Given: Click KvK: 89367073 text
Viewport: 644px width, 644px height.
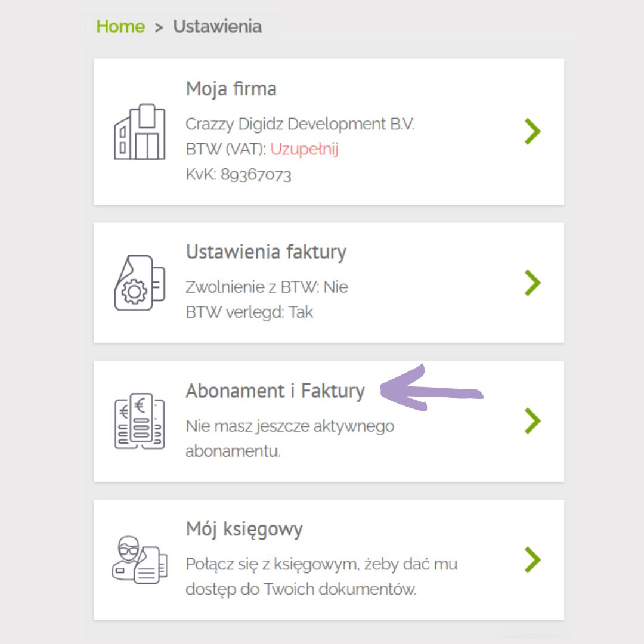Looking at the screenshot, I should click(238, 175).
